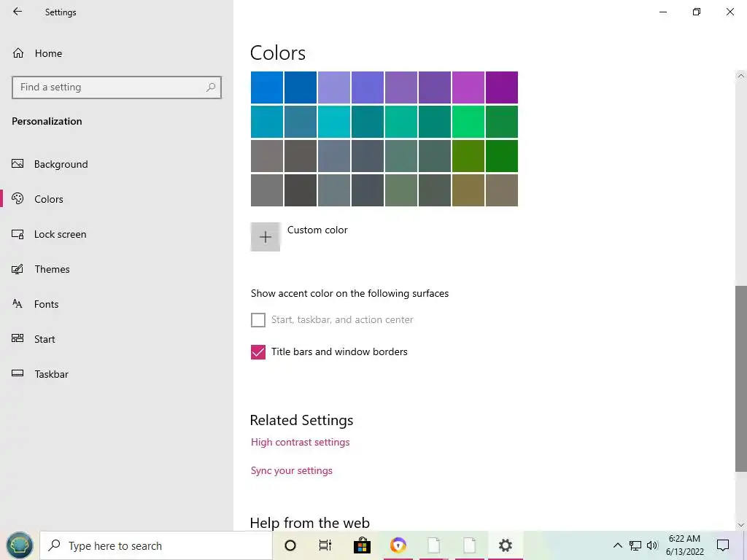Open the Background settings page
The image size is (747, 560).
[61, 164]
